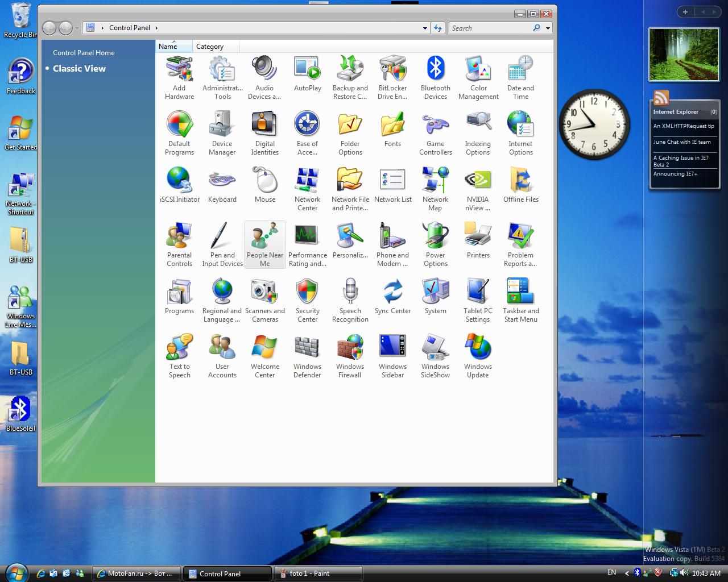728x582 pixels.
Task: Open Indexing Options
Action: point(478,134)
